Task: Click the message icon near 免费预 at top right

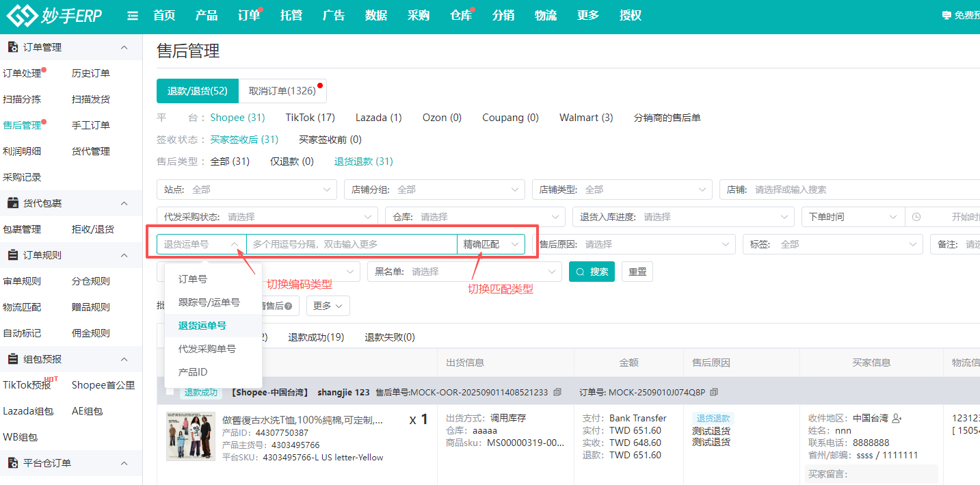Action: [x=947, y=13]
